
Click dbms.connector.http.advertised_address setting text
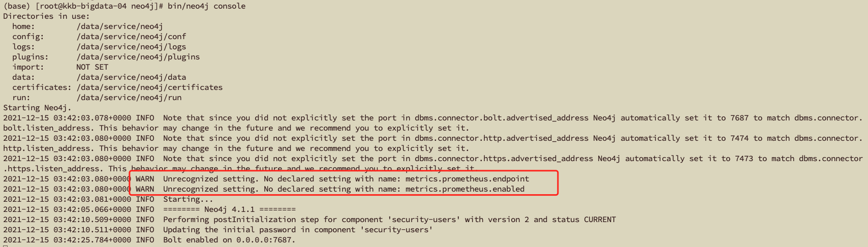pos(502,138)
